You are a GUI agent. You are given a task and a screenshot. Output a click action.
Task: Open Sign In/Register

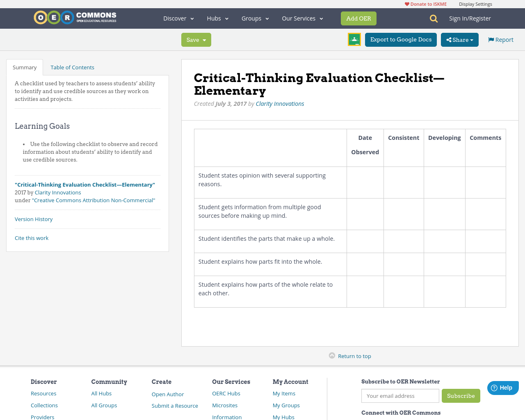coord(470,18)
